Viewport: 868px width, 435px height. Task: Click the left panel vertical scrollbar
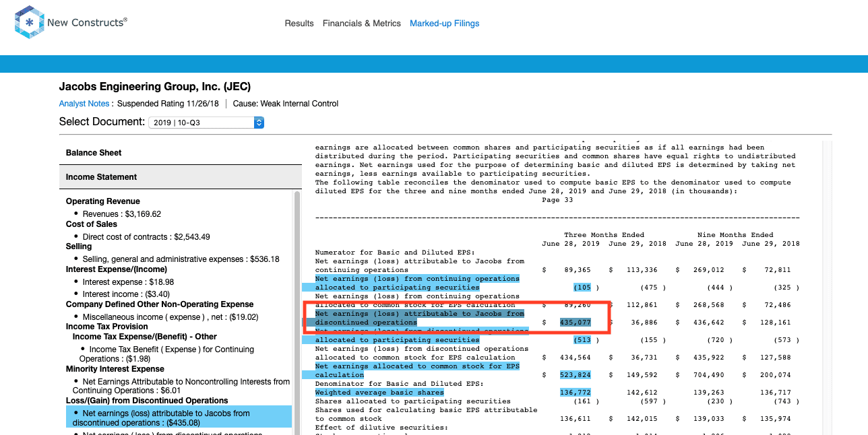pyautogui.click(x=297, y=312)
